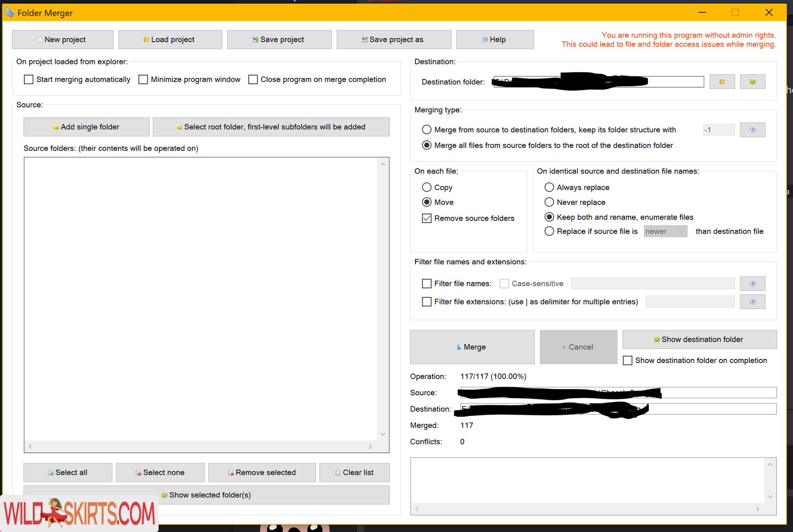Screen dimensions: 793x532
Task: Click the second destination folder icon
Action: 753,82
